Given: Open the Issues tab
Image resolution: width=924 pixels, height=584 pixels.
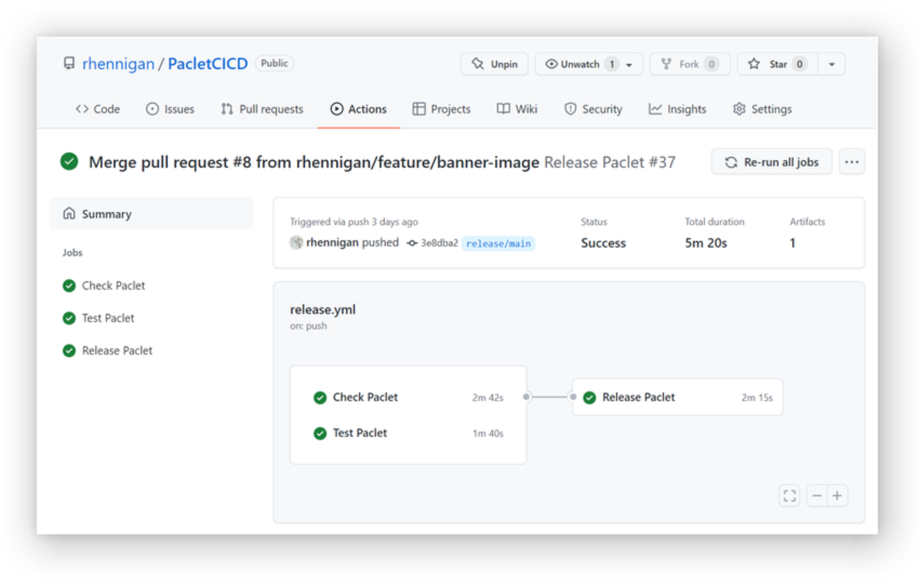Looking at the screenshot, I should click(x=170, y=109).
